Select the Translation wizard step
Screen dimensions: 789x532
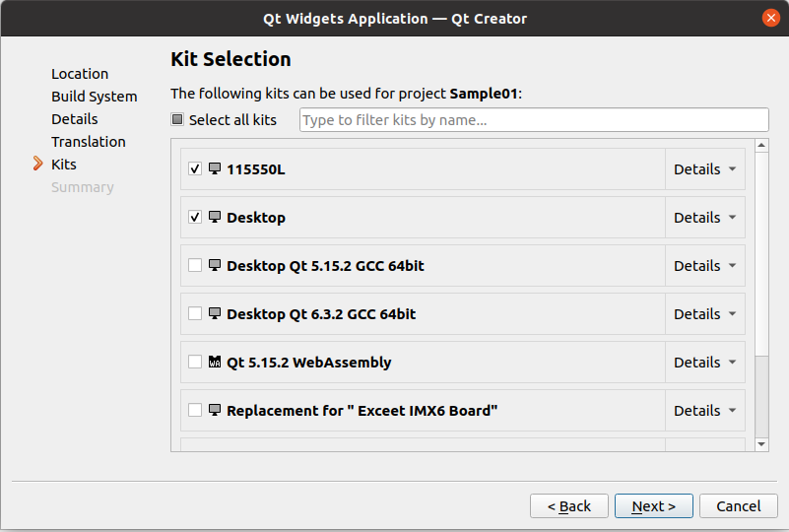click(x=89, y=142)
